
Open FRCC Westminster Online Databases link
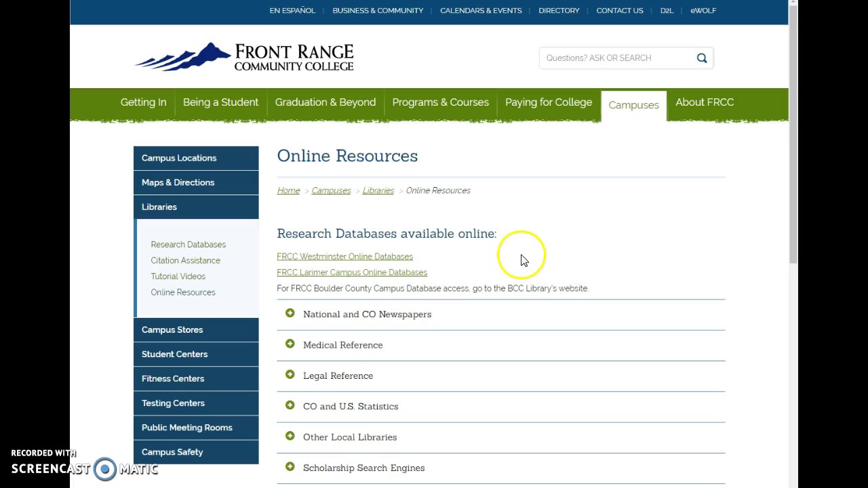pyautogui.click(x=344, y=257)
